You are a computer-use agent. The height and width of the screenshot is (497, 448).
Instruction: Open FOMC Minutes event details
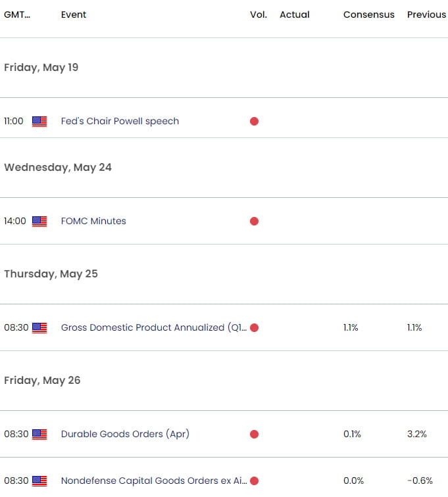pos(93,221)
